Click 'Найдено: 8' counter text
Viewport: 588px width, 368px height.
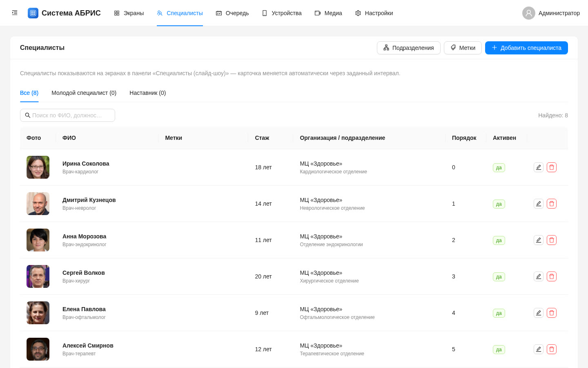[553, 115]
